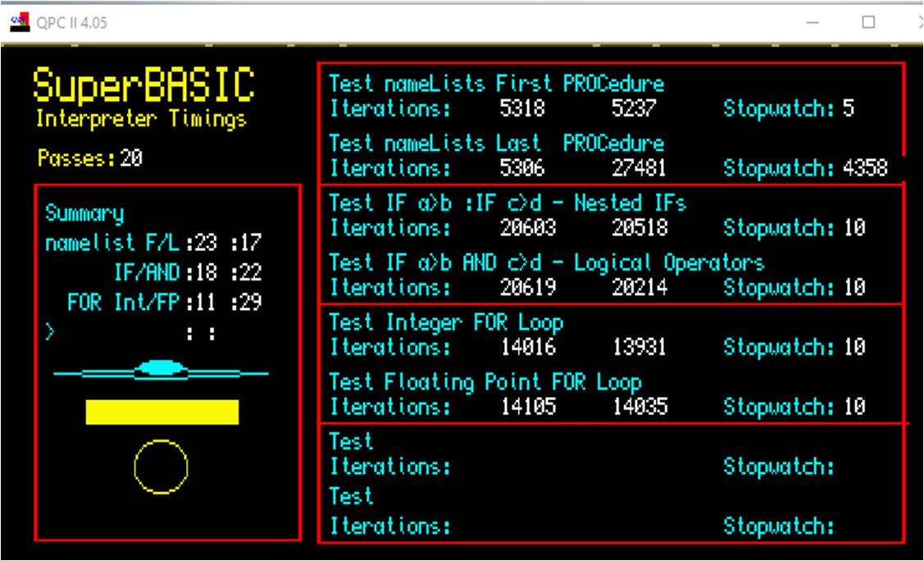Maximize the QPC II window
Viewport: 924px width, 561px height.
click(868, 22)
